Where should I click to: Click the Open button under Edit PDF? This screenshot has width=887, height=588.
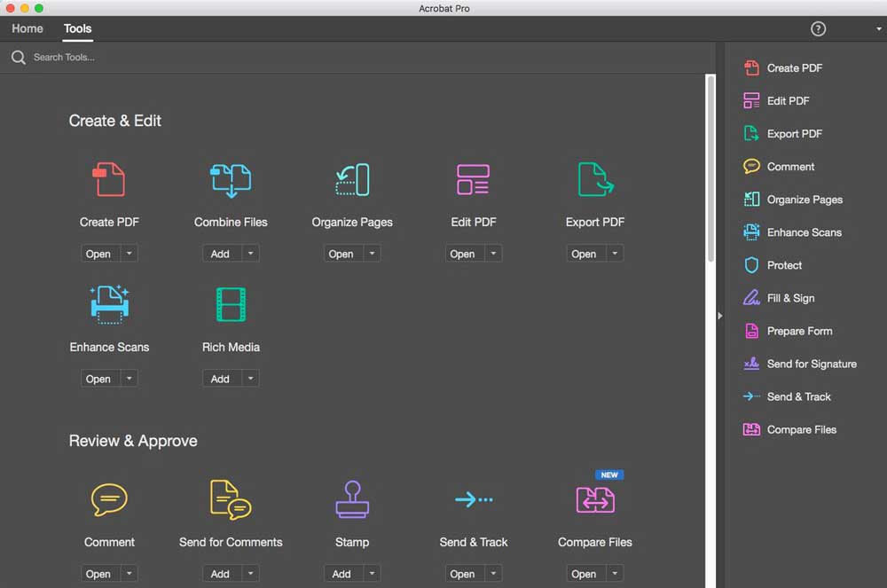point(462,254)
